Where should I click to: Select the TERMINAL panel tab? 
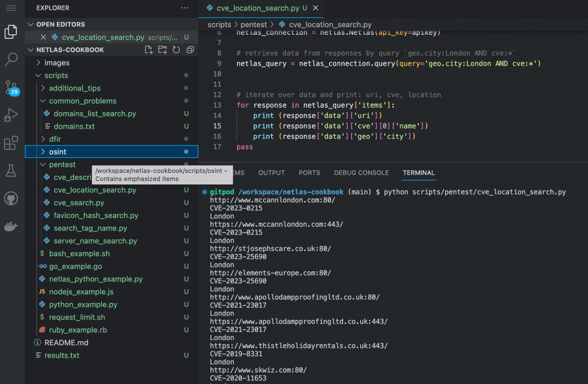[418, 173]
